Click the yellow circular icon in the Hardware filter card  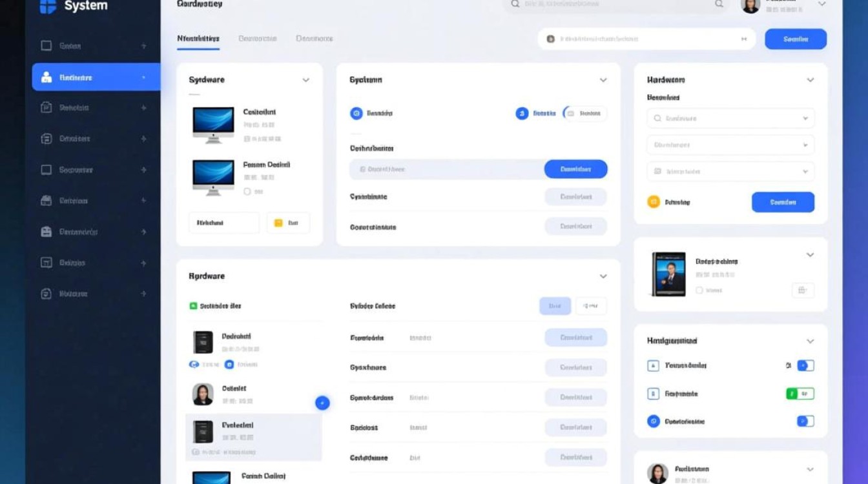tap(654, 202)
